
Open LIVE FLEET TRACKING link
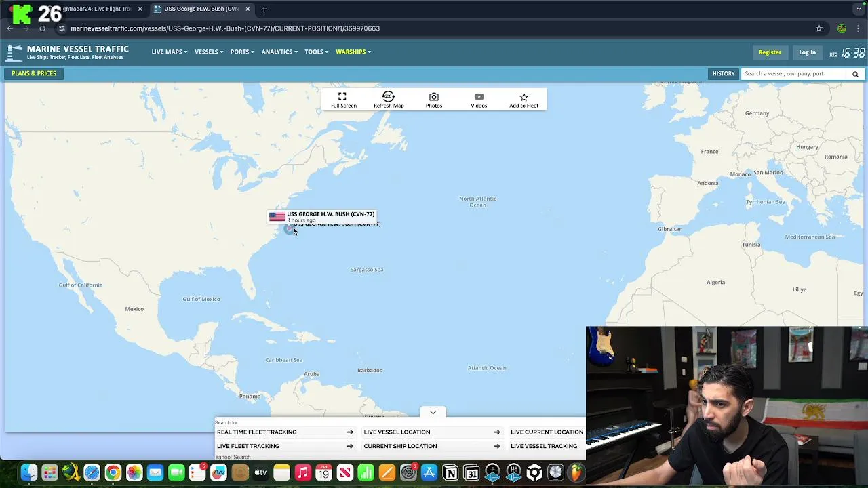285,446
